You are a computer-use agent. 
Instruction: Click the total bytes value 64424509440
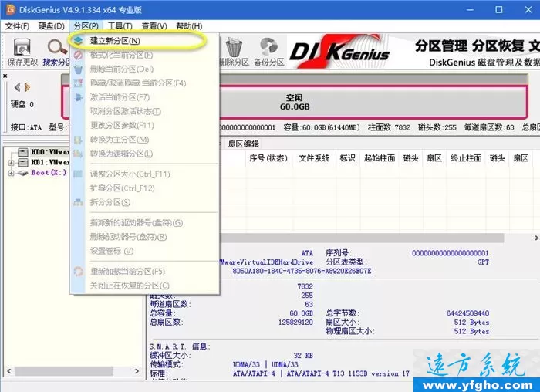(467, 313)
